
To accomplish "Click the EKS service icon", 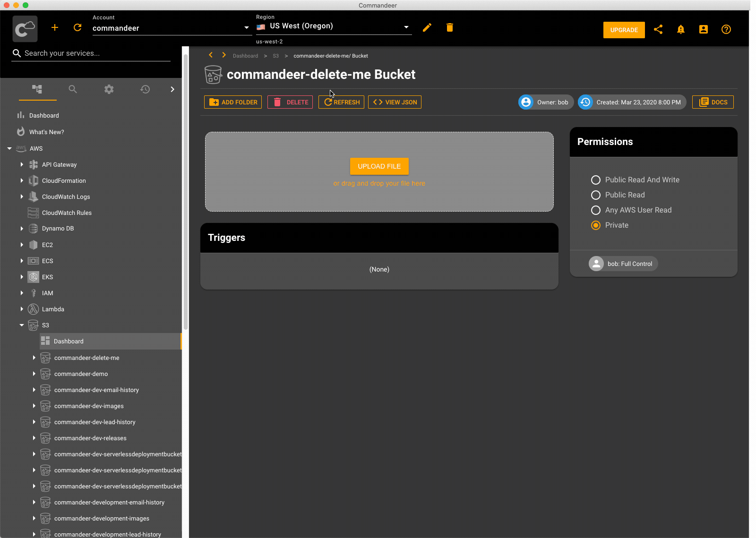I will pos(33,277).
